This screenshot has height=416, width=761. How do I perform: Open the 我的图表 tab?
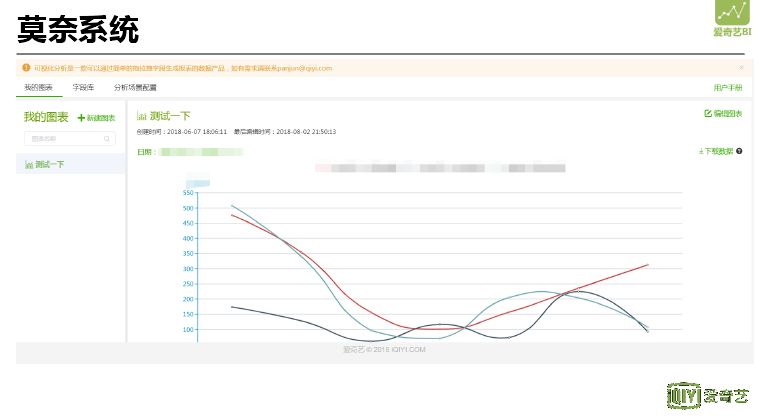tap(38, 87)
